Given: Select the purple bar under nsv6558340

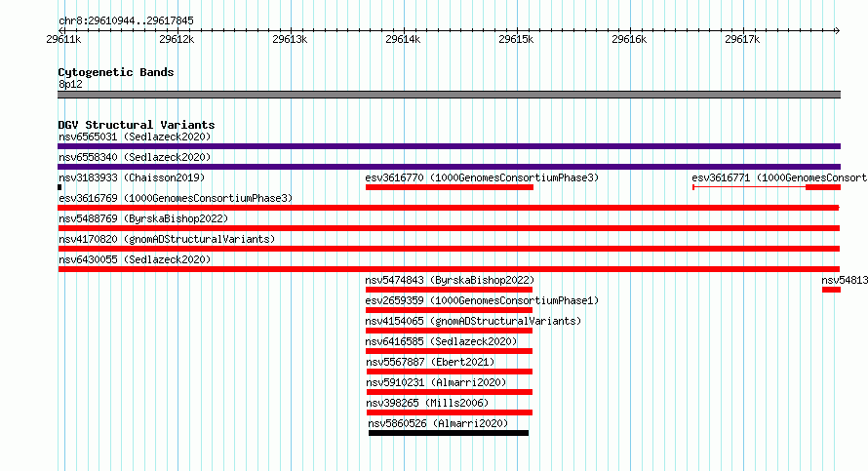Looking at the screenshot, I should [449, 167].
